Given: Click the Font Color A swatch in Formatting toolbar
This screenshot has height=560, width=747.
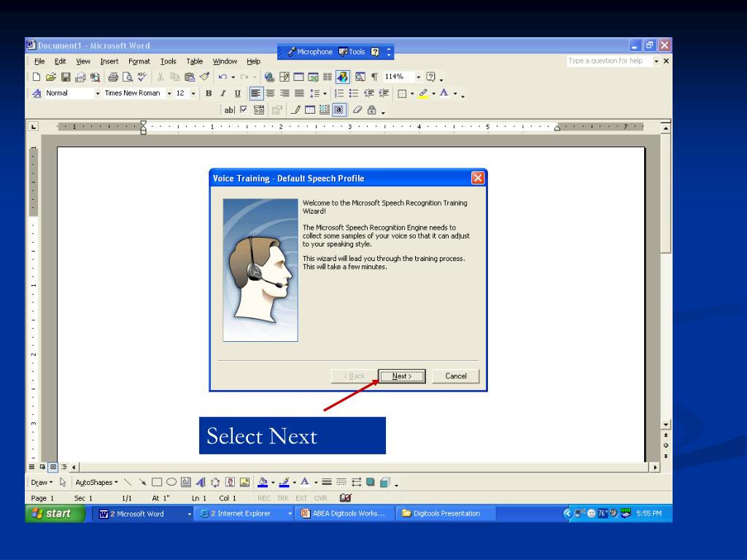Looking at the screenshot, I should 444,93.
